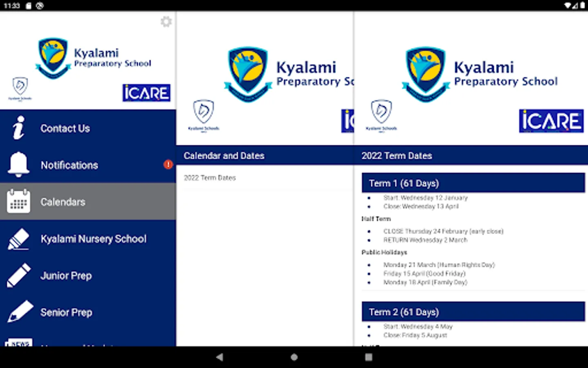588x368 pixels.
Task: Open Notifications menu item
Action: point(88,164)
